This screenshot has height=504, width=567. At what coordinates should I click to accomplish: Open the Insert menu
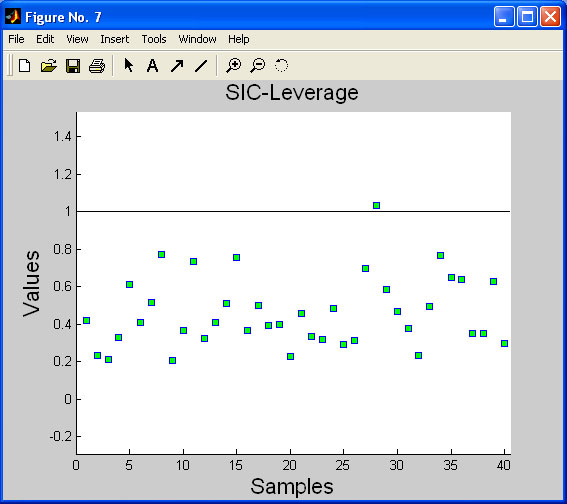tap(115, 39)
